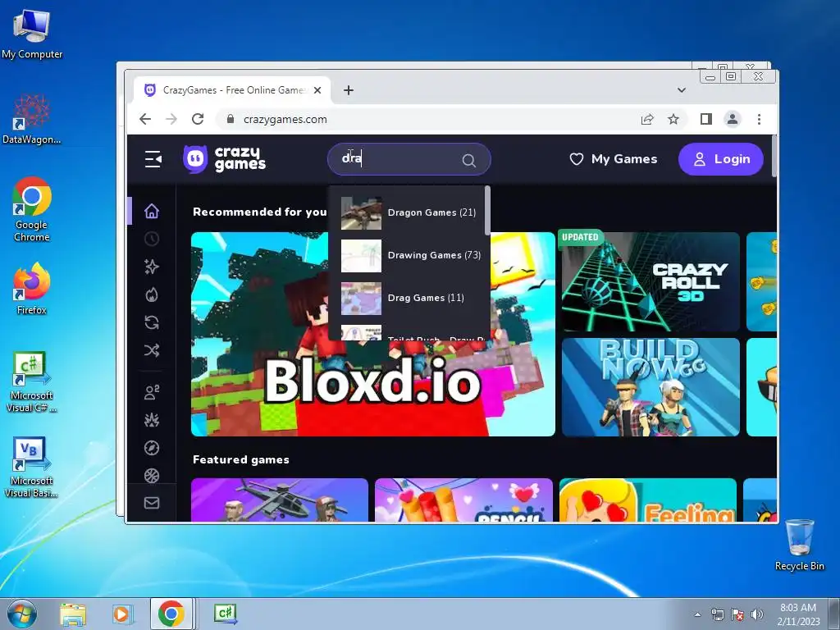Image resolution: width=840 pixels, height=630 pixels.
Task: Toggle the Chrome side panel icon
Action: click(x=706, y=119)
